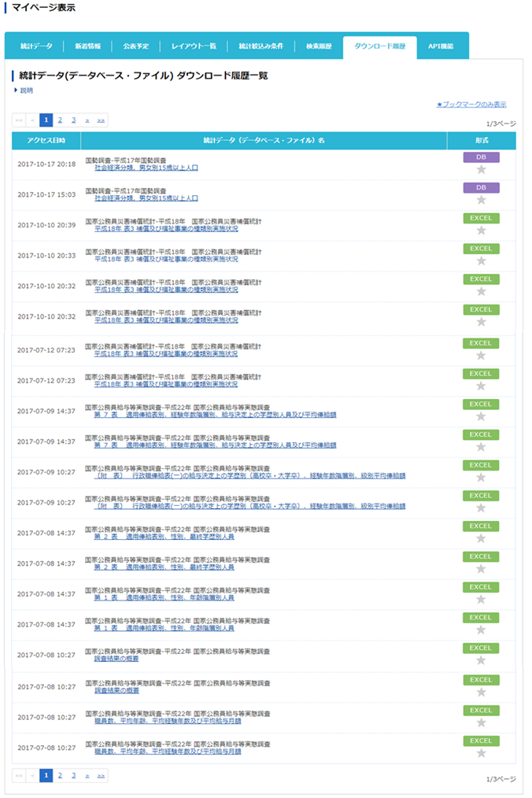
Task: Click the star icon for the 2017-10-17 15:03 row
Action: pyautogui.click(x=481, y=200)
